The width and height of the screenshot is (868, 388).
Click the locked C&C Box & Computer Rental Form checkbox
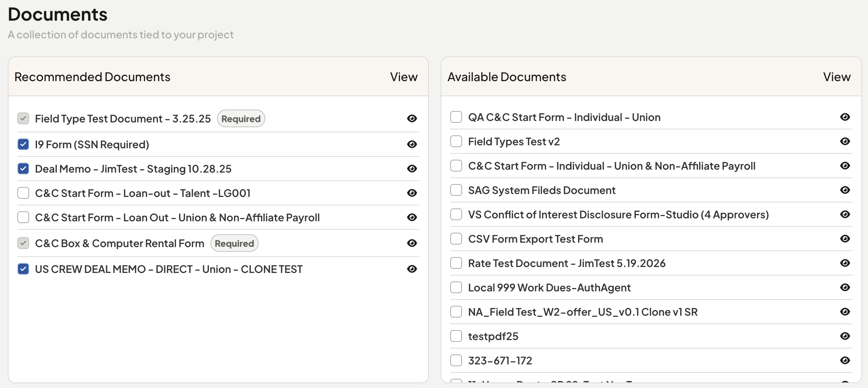click(23, 243)
